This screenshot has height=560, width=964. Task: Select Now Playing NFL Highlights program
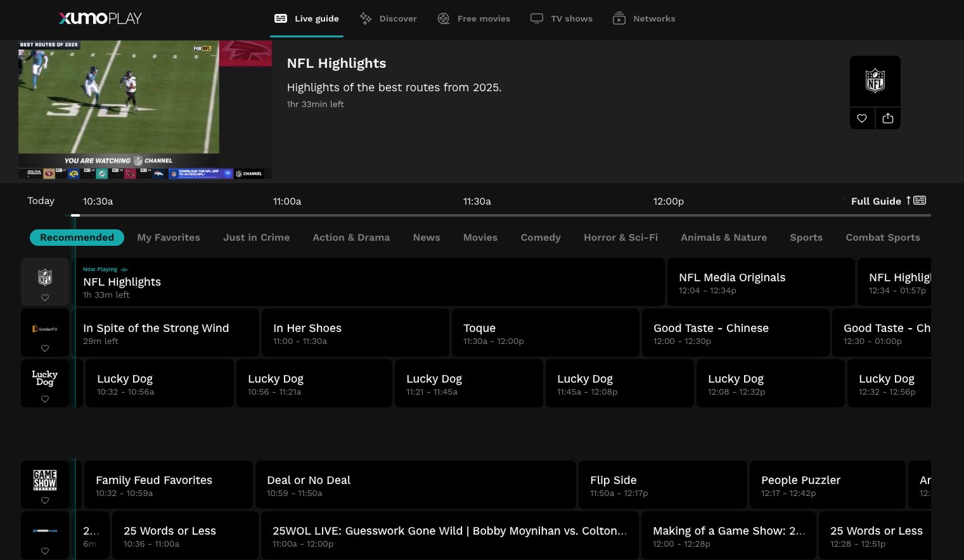[368, 282]
